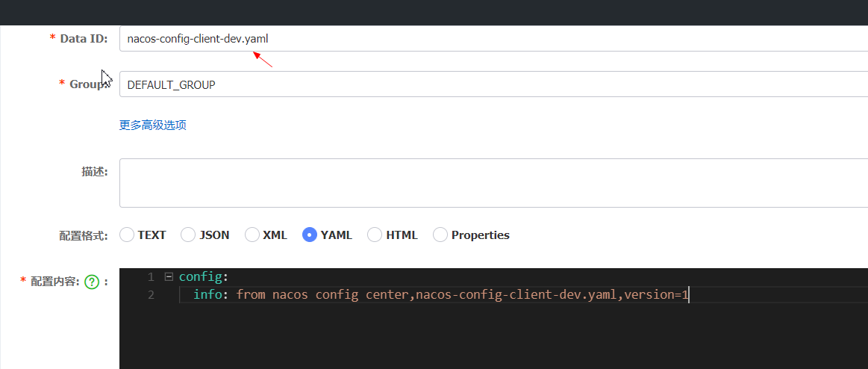
Task: Click line number 1 in editor gutter
Action: click(x=151, y=276)
